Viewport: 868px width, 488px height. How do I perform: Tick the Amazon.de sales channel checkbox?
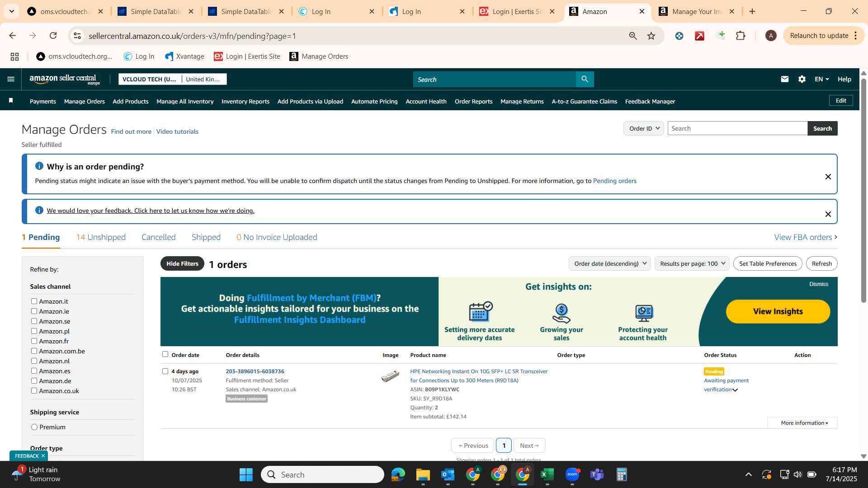pos(34,380)
